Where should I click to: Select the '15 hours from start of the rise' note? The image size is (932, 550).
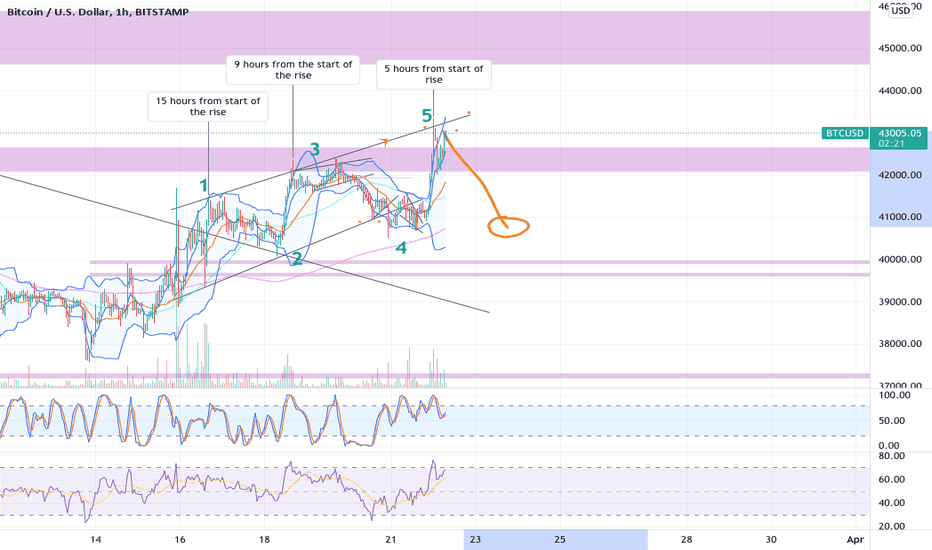tap(208, 106)
